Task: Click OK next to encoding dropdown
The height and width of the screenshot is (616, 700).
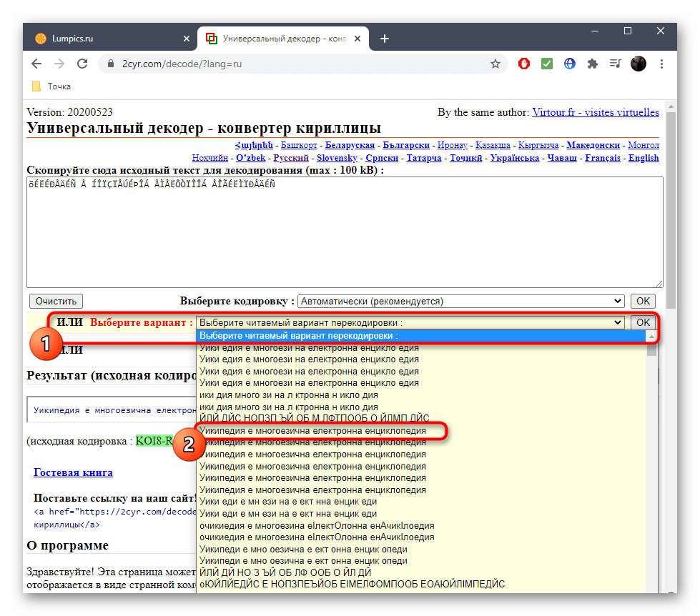Action: [x=643, y=301]
